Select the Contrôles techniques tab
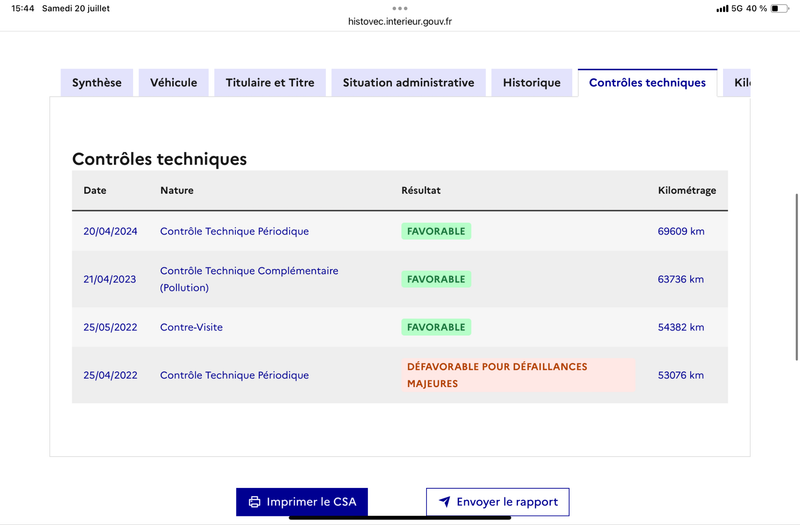Viewport: 800px width, 525px height. click(x=647, y=83)
